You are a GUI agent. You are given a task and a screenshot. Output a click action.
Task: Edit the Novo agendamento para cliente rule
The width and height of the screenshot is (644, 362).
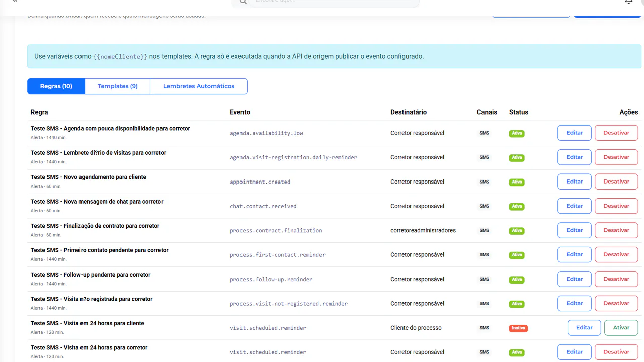[575, 182]
